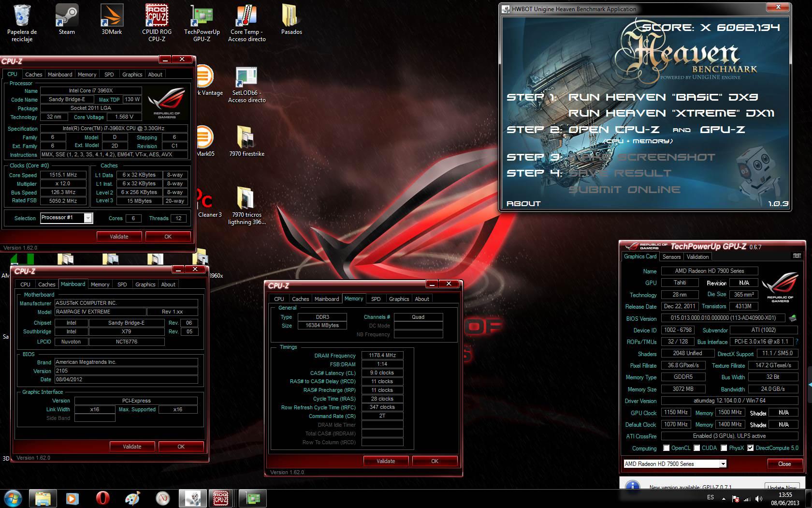Image resolution: width=812 pixels, height=508 pixels.
Task: Open the 3DMark desktop shortcut
Action: [x=112, y=19]
